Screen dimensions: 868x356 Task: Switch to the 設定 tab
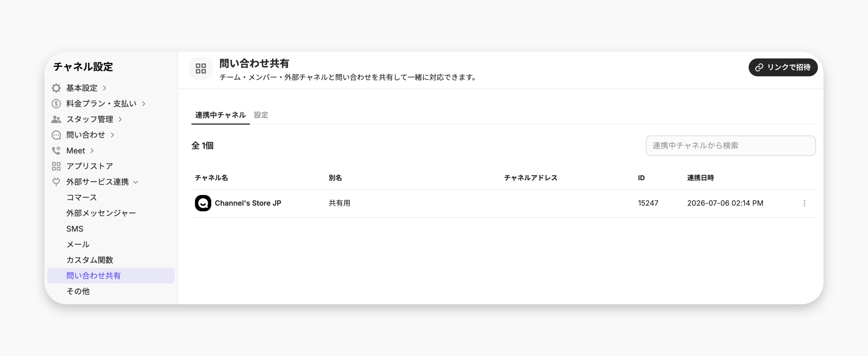[261, 115]
